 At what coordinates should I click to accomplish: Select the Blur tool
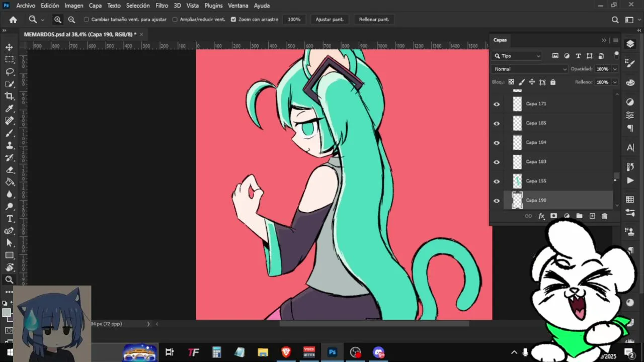tap(9, 195)
